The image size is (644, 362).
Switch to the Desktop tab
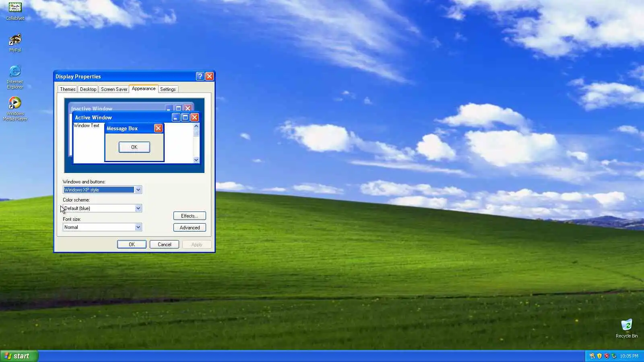tap(88, 89)
